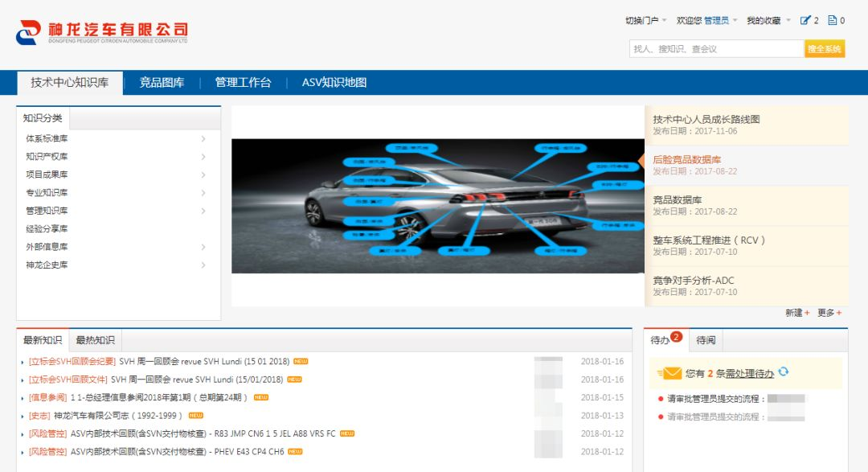The width and height of the screenshot is (868, 472).
Task: Expand the 切换门户 dropdown
Action: (645, 20)
